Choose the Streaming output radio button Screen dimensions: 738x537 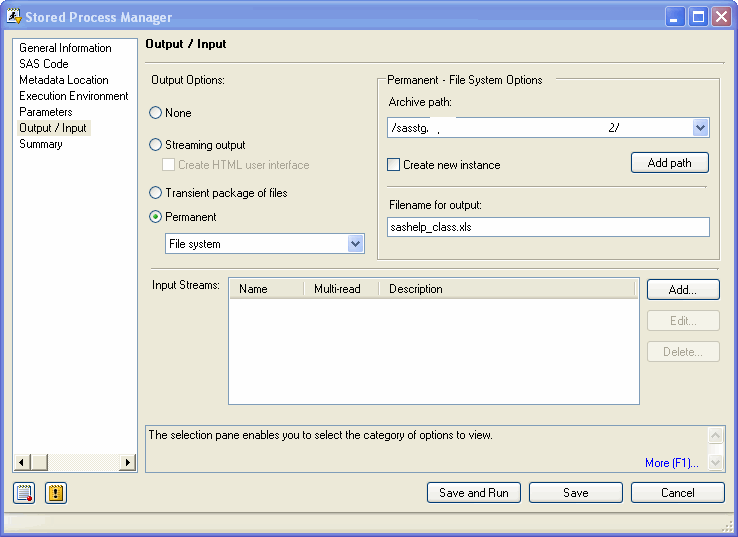click(x=155, y=145)
